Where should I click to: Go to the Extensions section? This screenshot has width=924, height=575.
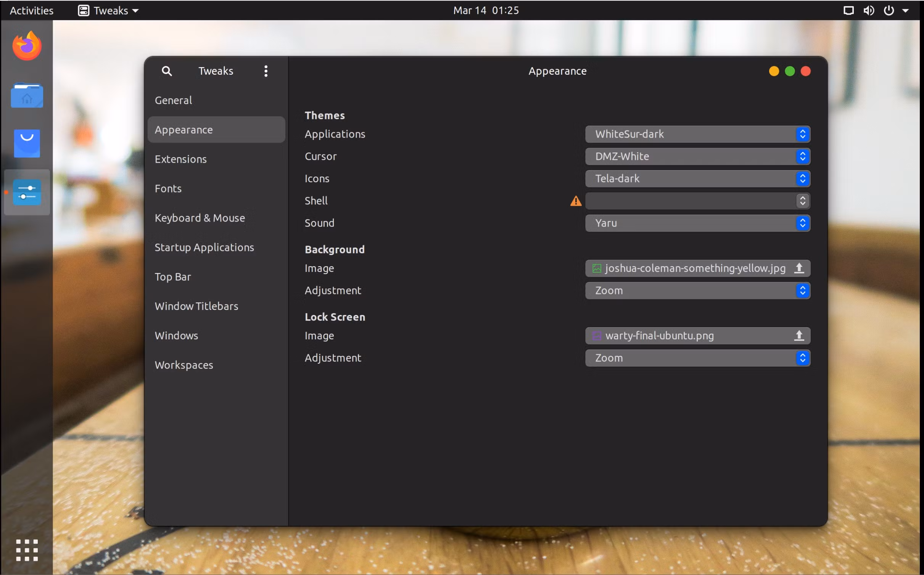216,159
